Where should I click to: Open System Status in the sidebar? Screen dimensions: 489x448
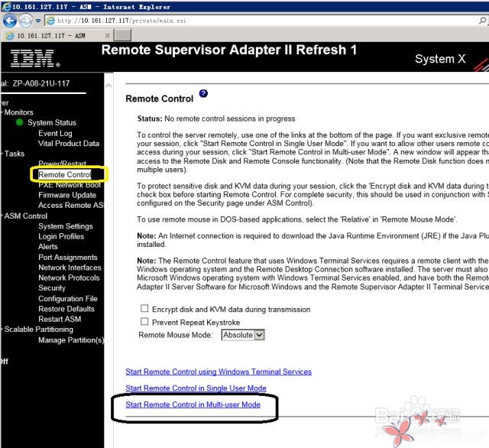point(52,122)
